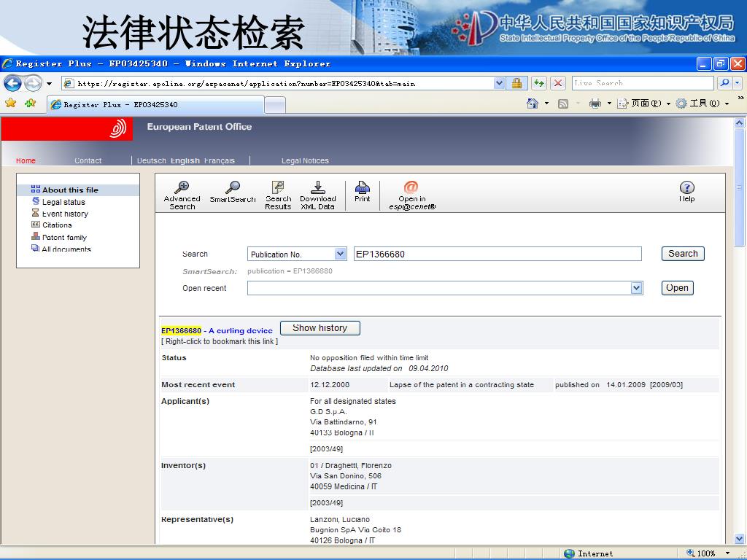Click the European Patent Office logo
Screen dimensions: 747x560
pyautogui.click(x=118, y=128)
